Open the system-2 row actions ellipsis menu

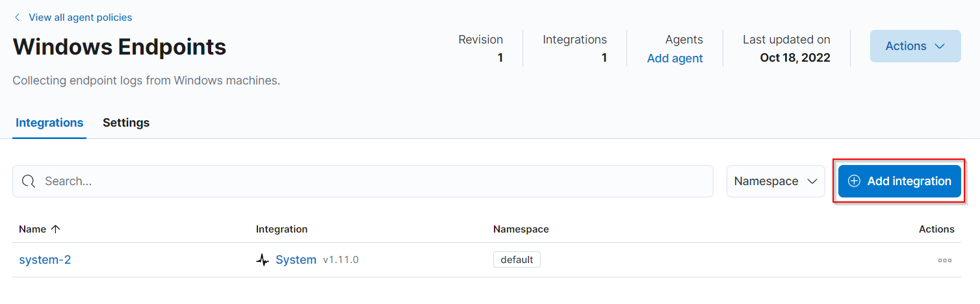(945, 260)
